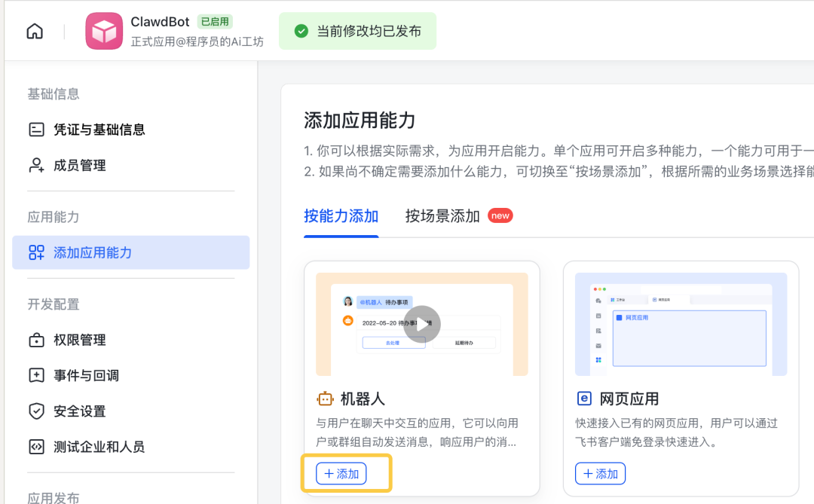Click the 添加 button under 网页应用
The height and width of the screenshot is (504, 814).
(600, 473)
